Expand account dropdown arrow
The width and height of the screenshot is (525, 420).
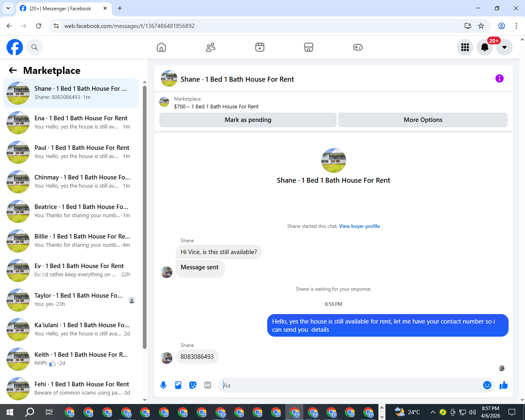click(x=504, y=47)
